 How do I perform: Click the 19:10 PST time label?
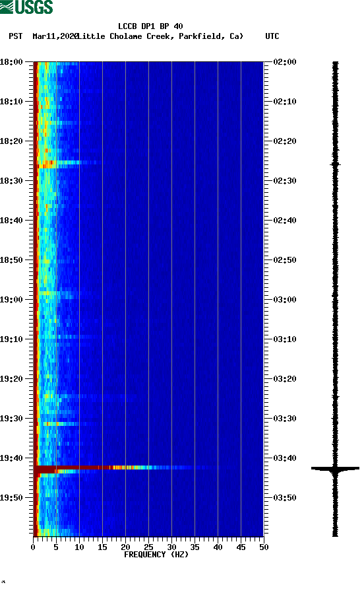[11, 339]
